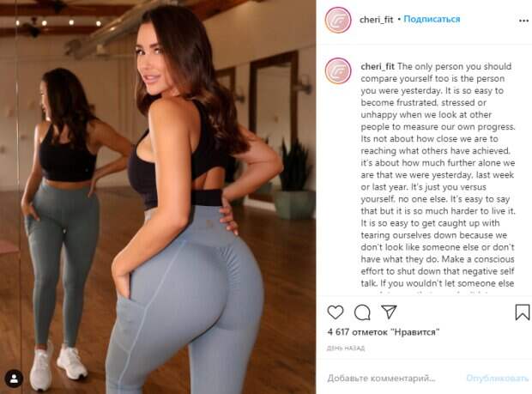Click the main post photo
The width and height of the screenshot is (532, 394).
tap(158, 197)
